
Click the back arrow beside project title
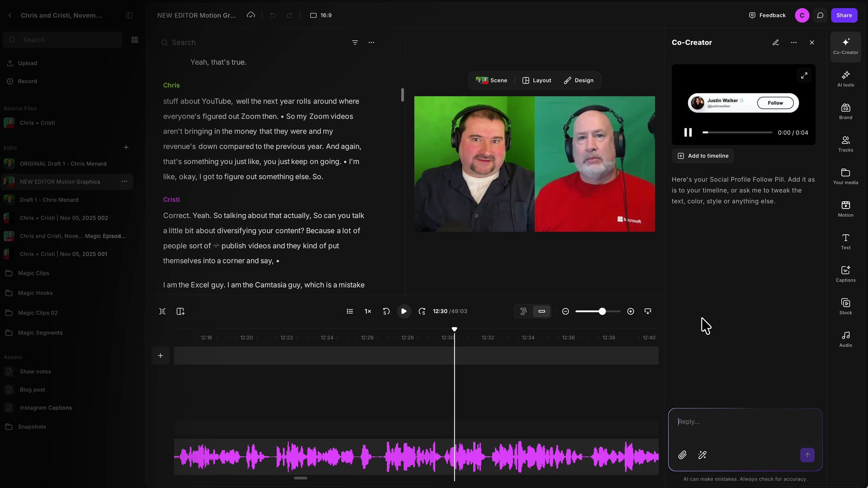[10, 15]
